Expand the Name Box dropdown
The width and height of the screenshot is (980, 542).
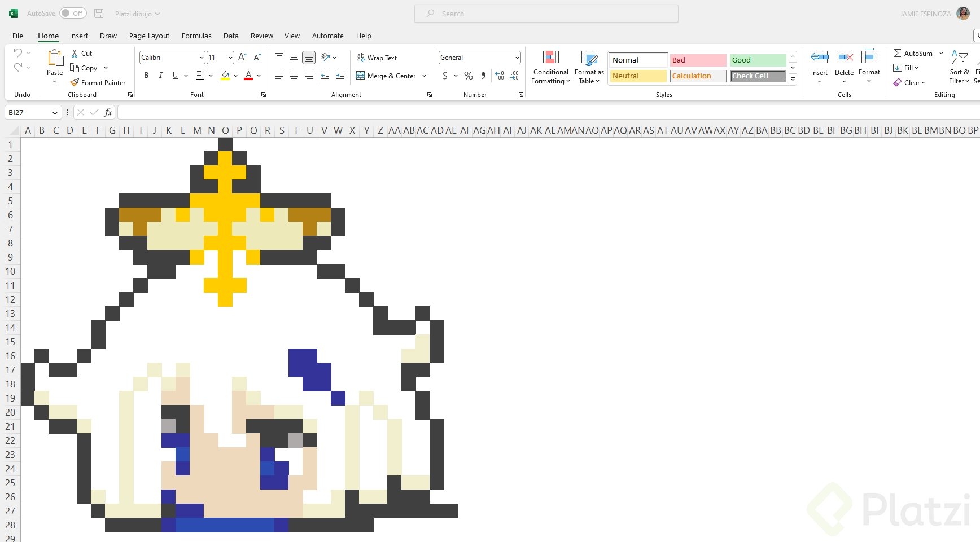click(55, 112)
